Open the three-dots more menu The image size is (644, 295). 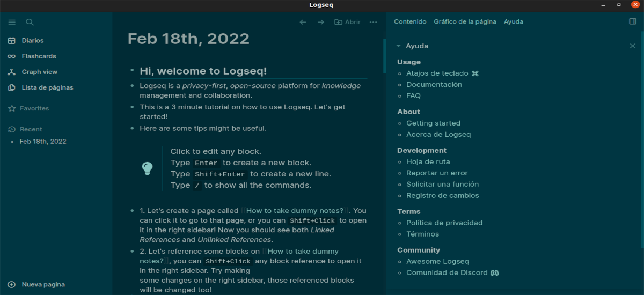coord(372,22)
